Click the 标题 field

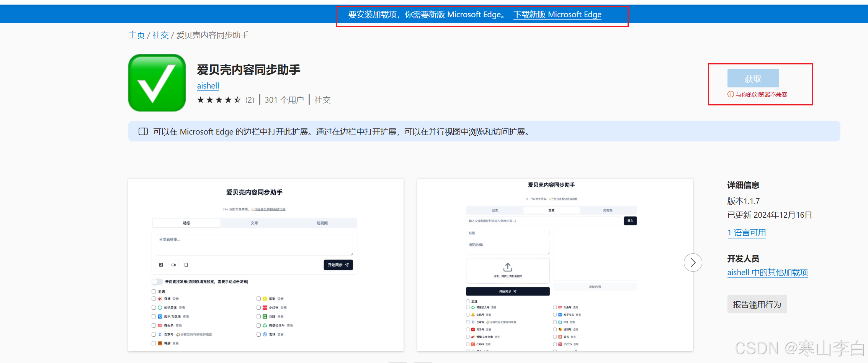tap(508, 233)
